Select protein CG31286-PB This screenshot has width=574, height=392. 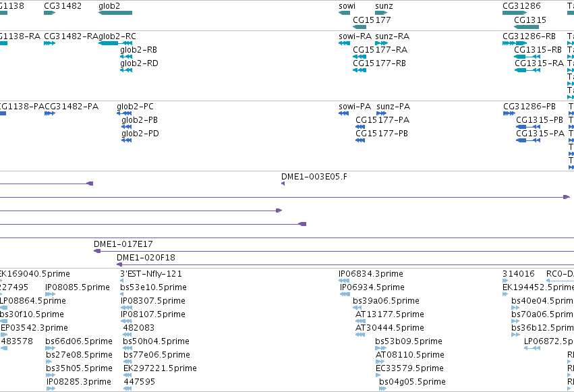point(509,113)
